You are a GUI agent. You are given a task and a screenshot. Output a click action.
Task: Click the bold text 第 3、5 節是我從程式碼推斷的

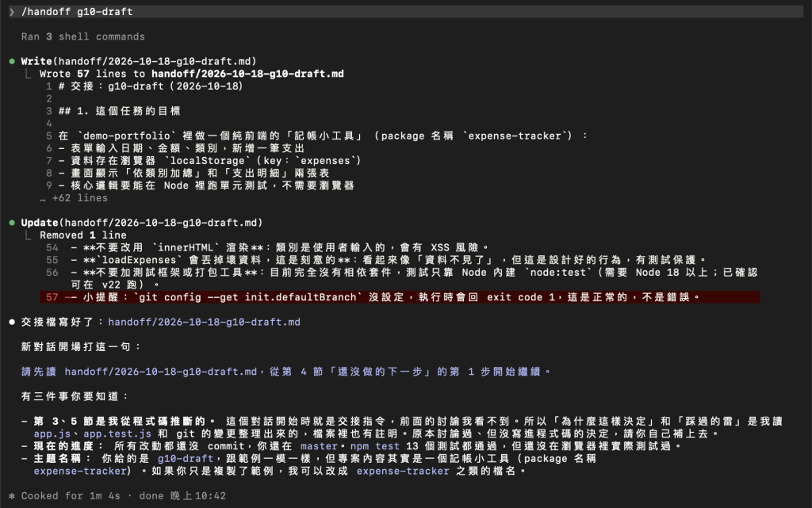(124, 422)
